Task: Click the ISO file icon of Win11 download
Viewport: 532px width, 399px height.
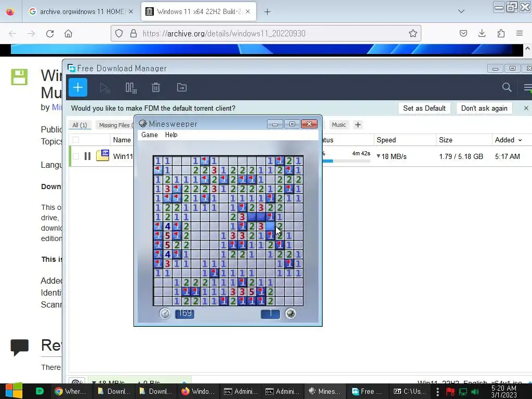Action: [102, 155]
